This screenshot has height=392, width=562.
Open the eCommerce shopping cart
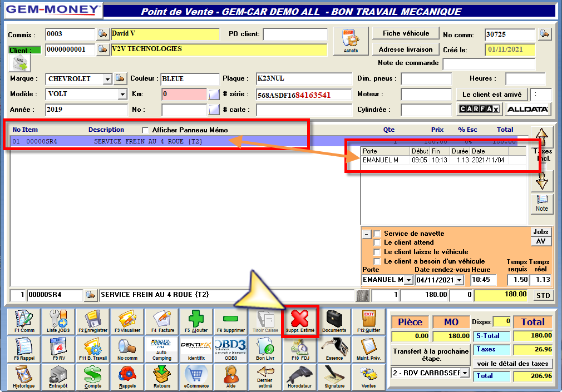[x=196, y=377]
